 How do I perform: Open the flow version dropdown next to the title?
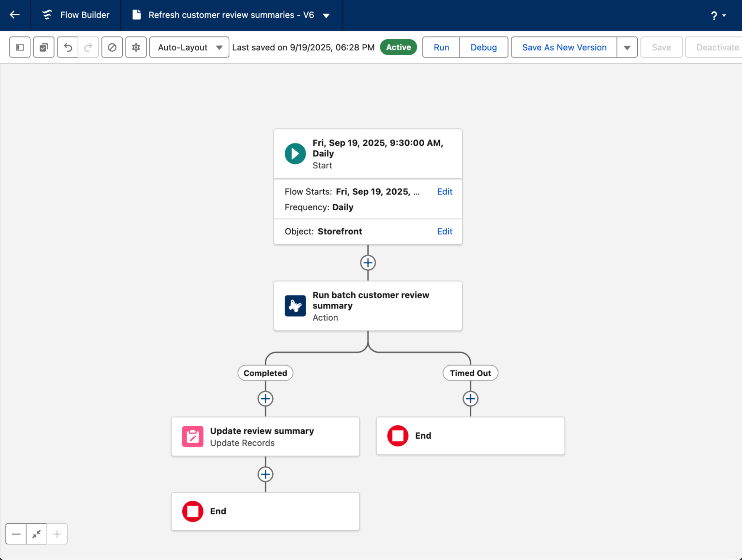[326, 15]
